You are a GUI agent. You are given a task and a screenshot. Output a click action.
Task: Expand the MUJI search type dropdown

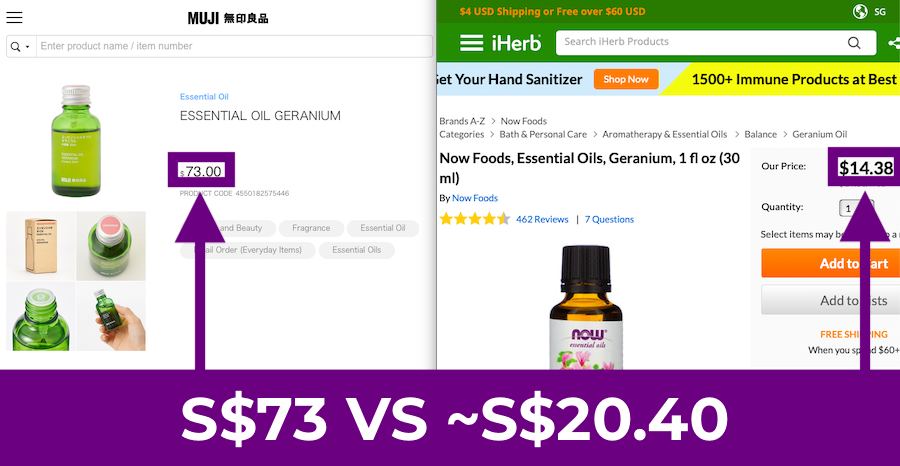[x=21, y=46]
